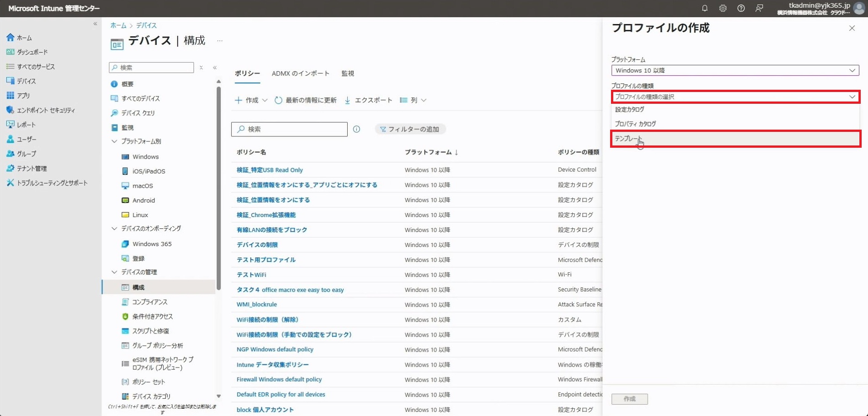Click the フィルターの追加 button
The height and width of the screenshot is (416, 868).
pos(410,129)
